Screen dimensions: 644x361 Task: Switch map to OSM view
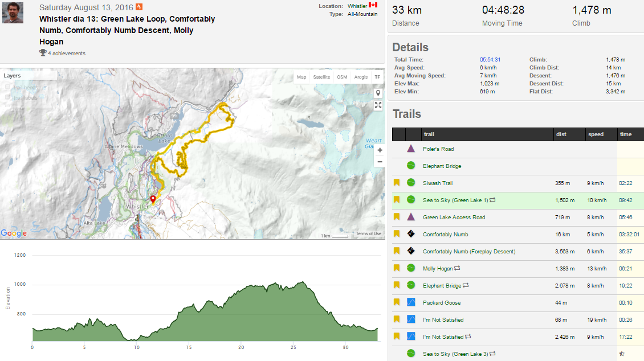(342, 77)
